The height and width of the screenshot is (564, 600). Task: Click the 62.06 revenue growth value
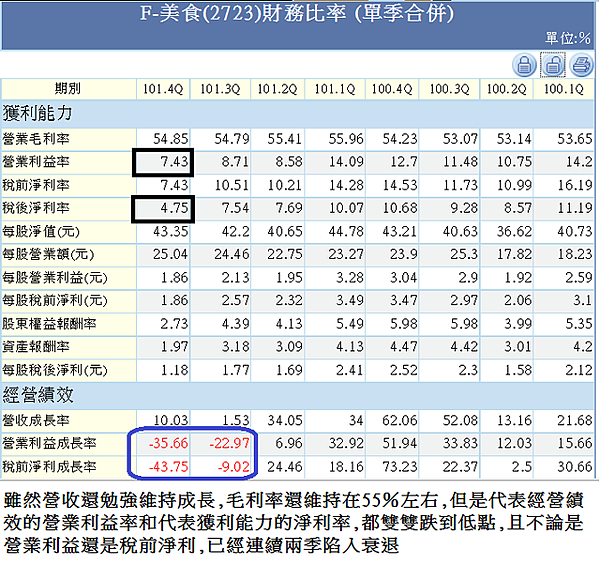click(399, 421)
